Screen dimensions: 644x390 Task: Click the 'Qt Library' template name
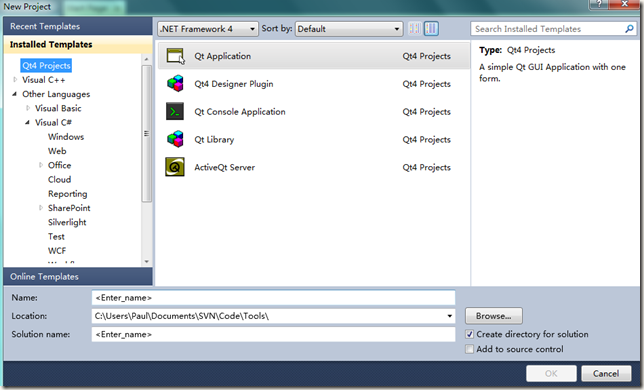[x=214, y=140]
